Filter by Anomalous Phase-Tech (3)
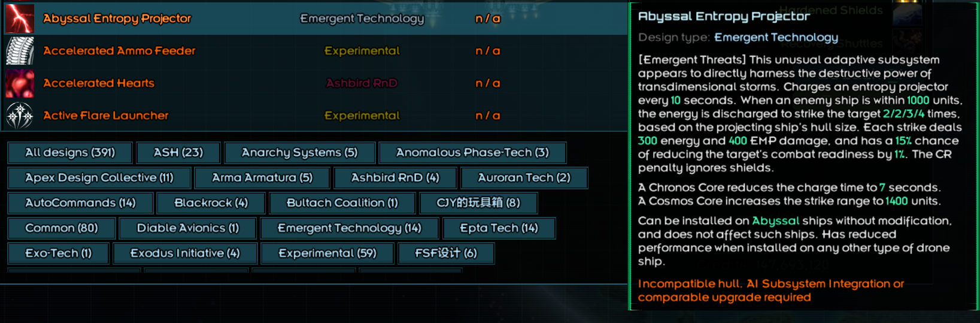Image resolution: width=980 pixels, height=323 pixels. (x=472, y=153)
